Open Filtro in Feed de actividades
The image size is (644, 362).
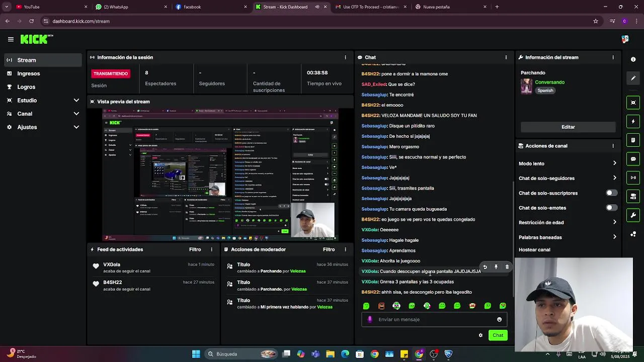[195, 249]
